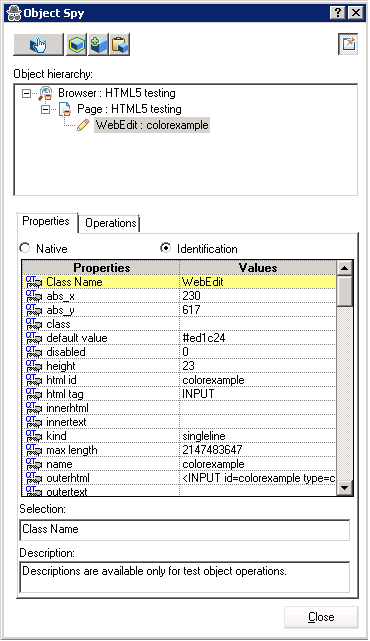This screenshot has width=370, height=641.
Task: Collapse the Page : HTML5 testing node
Action: [x=45, y=109]
